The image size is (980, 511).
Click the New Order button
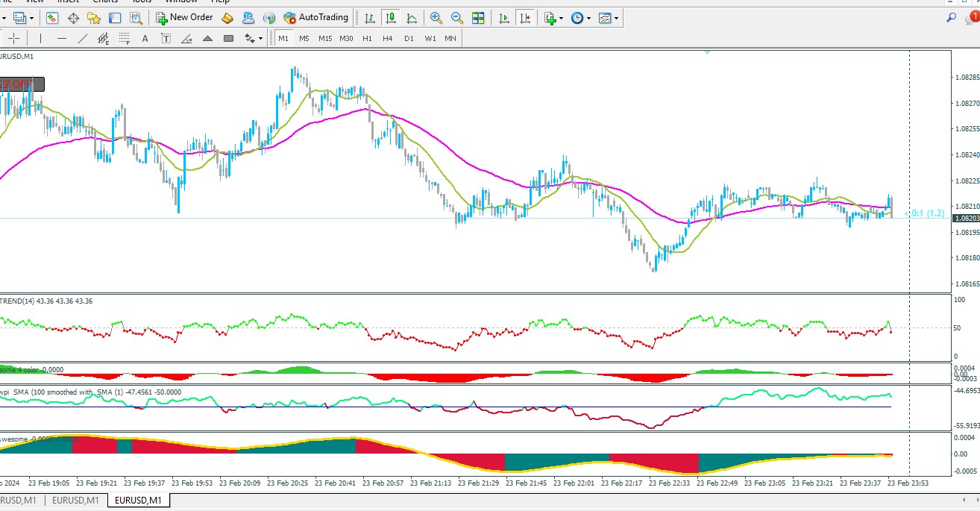(184, 17)
